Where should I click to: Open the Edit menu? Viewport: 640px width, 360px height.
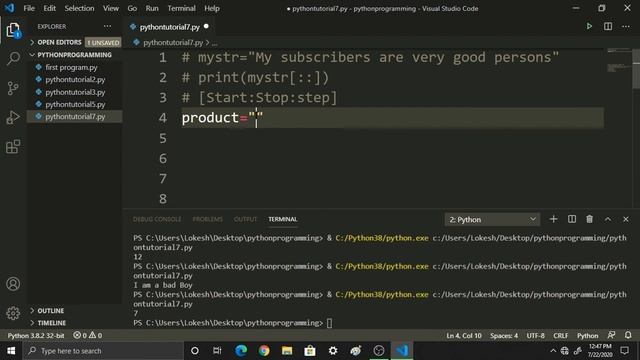click(x=49, y=8)
